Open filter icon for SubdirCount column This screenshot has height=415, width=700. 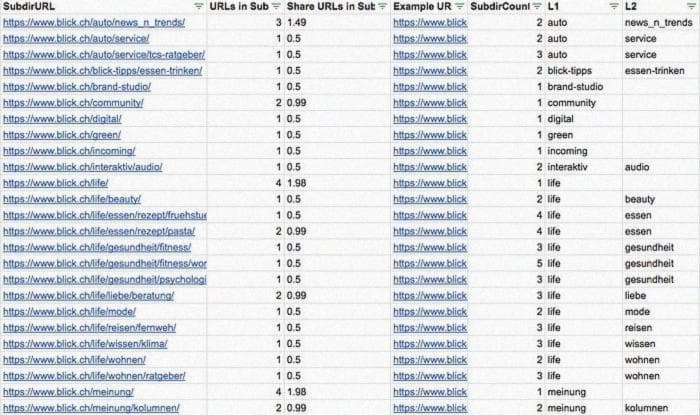coord(538,6)
